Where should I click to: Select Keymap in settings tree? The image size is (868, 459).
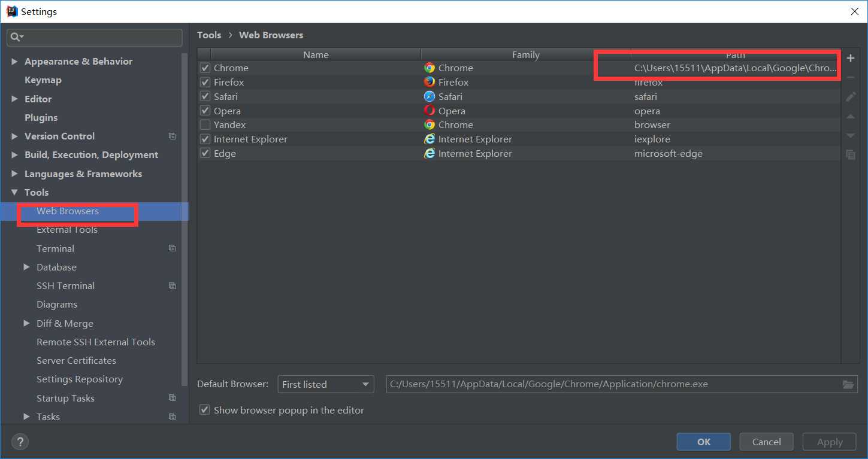pos(43,80)
